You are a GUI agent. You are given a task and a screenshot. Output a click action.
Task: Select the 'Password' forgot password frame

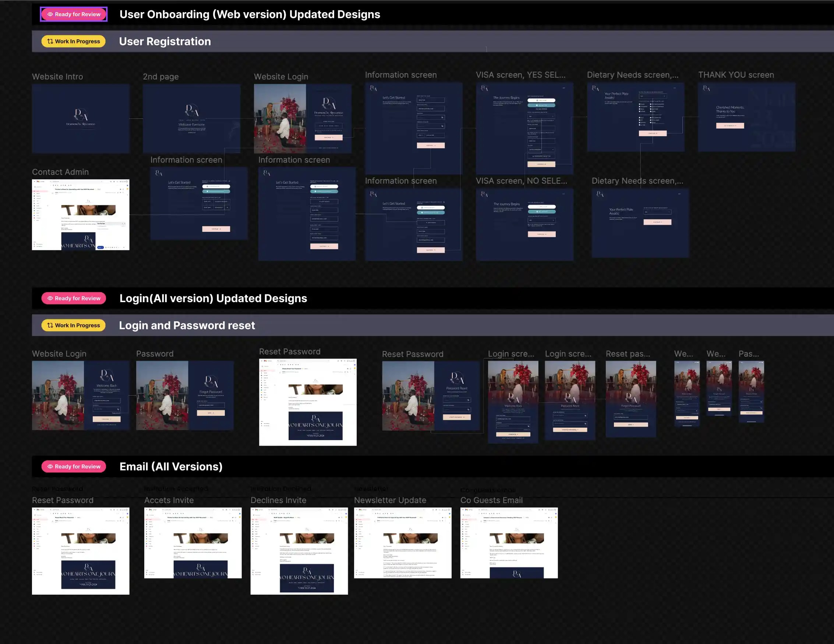185,396
